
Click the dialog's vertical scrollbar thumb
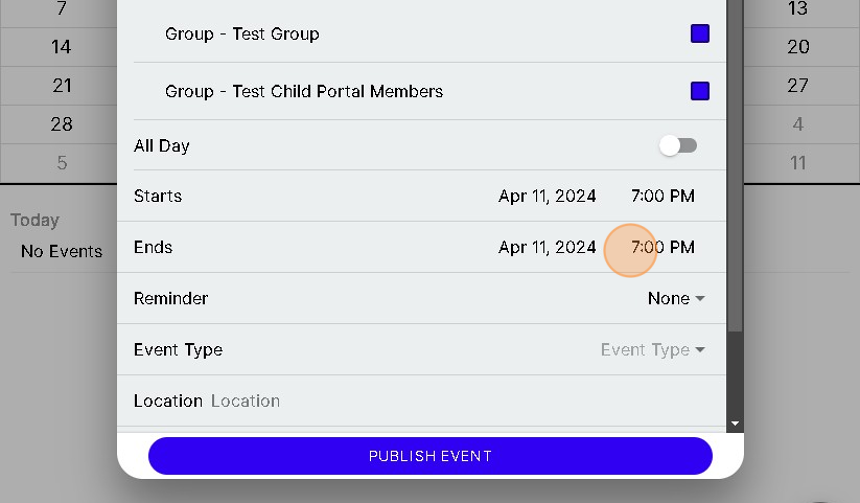(735, 200)
